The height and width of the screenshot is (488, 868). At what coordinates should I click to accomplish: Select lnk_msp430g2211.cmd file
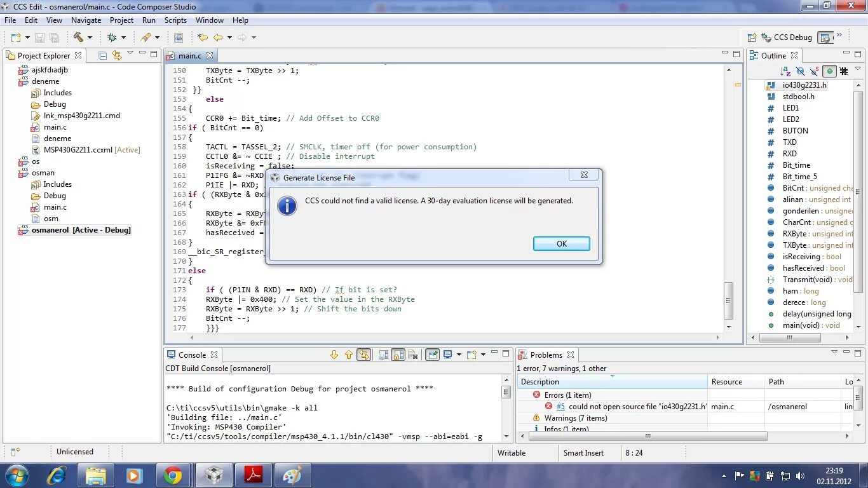(81, 116)
